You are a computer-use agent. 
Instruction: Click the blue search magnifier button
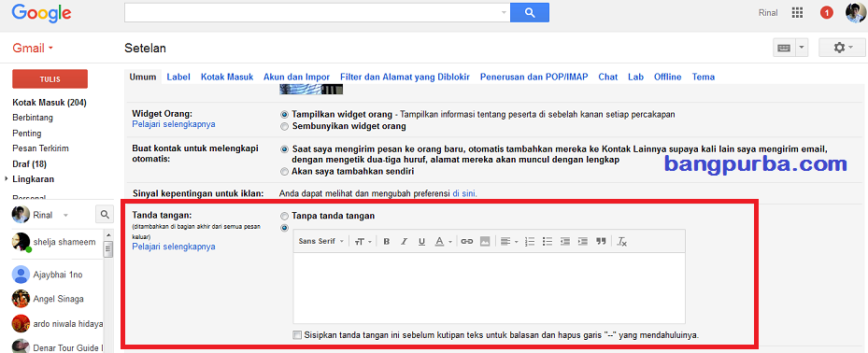pyautogui.click(x=529, y=12)
